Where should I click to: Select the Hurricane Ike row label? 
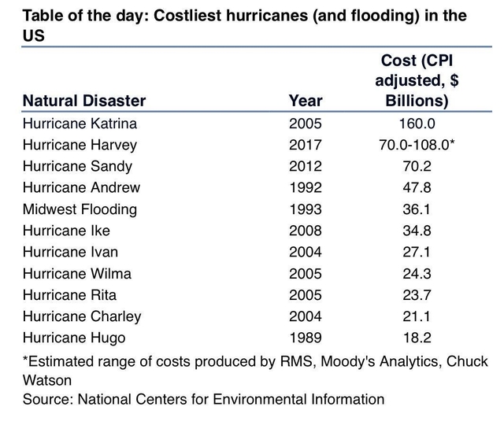point(67,231)
